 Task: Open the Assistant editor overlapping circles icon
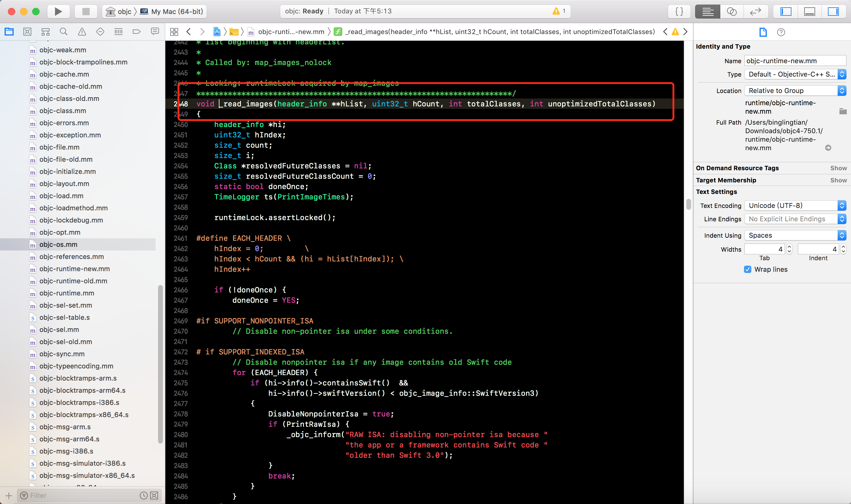click(x=732, y=12)
